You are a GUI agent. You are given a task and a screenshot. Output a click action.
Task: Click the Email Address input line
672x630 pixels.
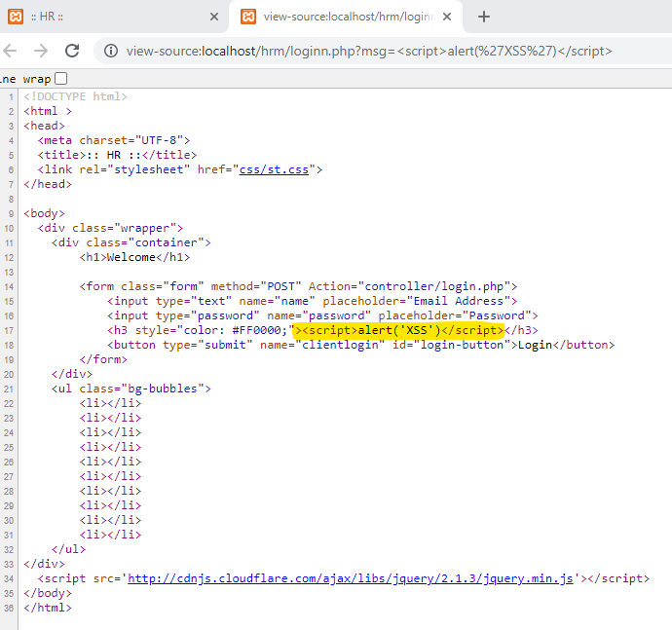click(x=312, y=301)
